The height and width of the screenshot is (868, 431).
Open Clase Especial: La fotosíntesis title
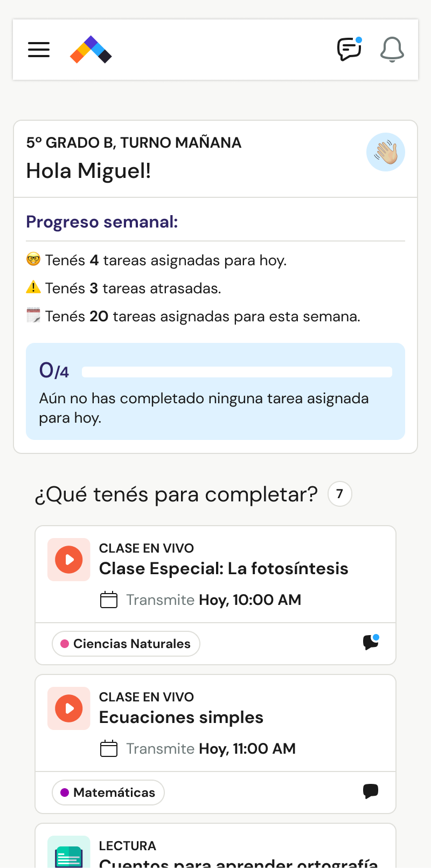click(224, 569)
